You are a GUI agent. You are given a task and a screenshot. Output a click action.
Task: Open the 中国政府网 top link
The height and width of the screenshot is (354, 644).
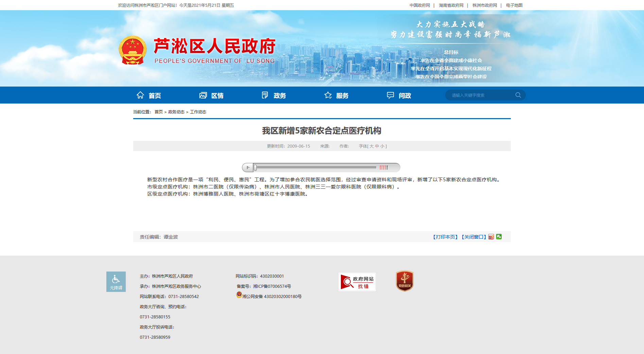419,5
